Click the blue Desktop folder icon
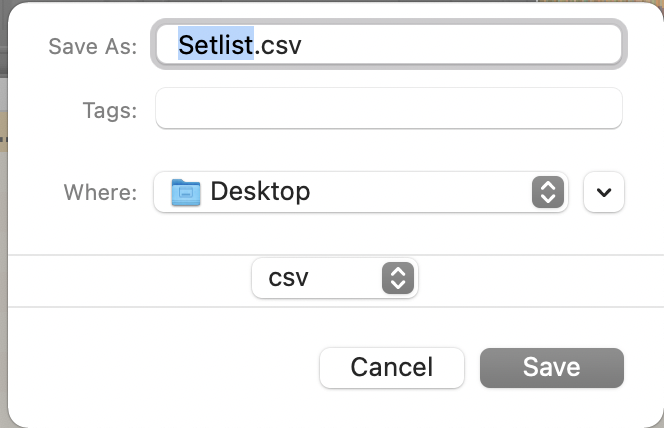The image size is (664, 428). click(186, 192)
